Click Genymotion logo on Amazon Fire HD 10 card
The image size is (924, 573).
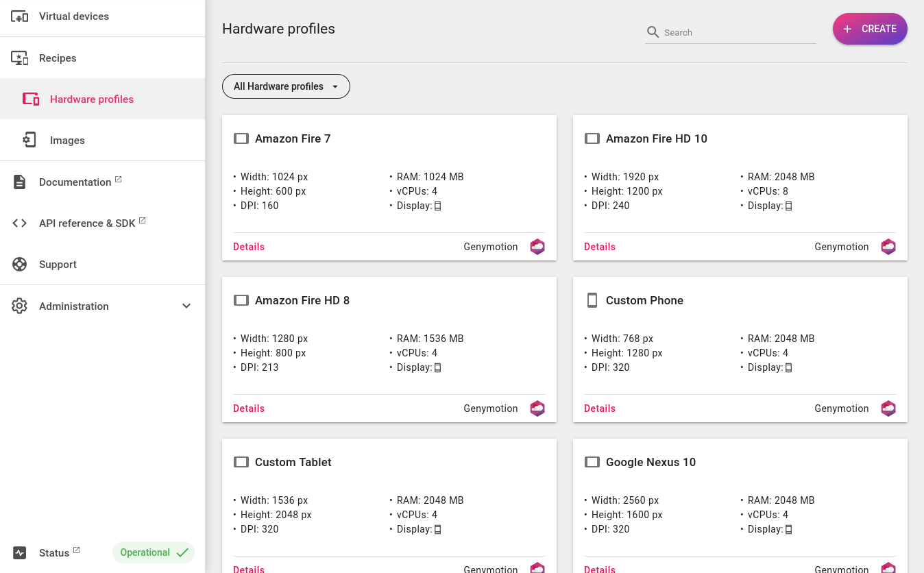click(x=888, y=247)
